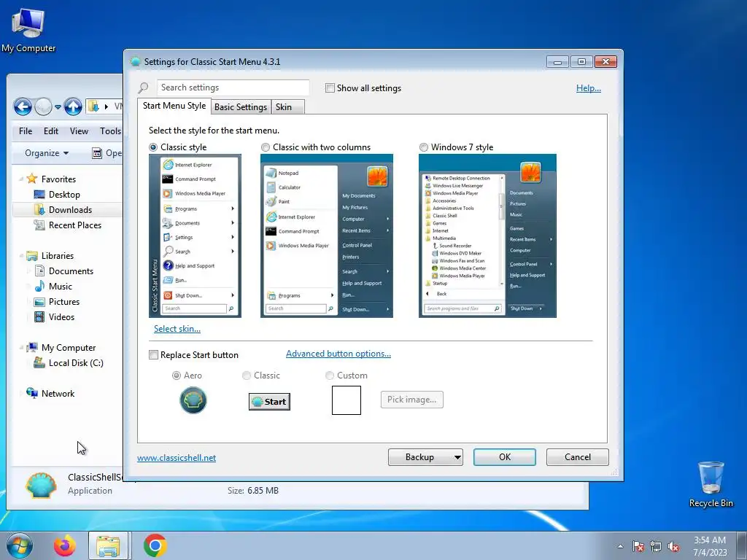This screenshot has height=560, width=747.
Task: Click the muted volume tray icon
Action: point(673,546)
